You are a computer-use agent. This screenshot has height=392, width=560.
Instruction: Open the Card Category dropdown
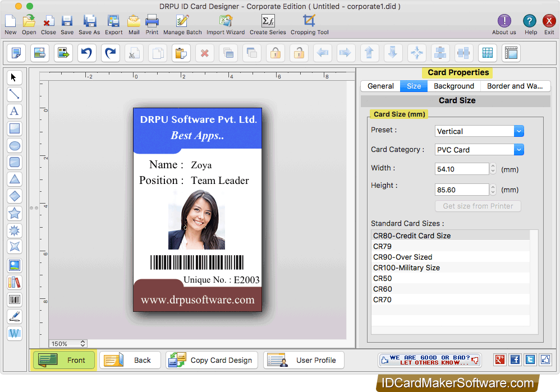pos(479,150)
